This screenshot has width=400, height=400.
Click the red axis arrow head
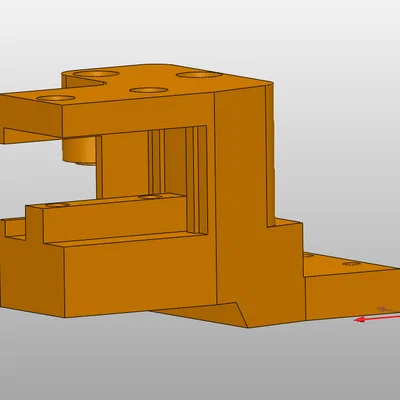pyautogui.click(x=359, y=320)
